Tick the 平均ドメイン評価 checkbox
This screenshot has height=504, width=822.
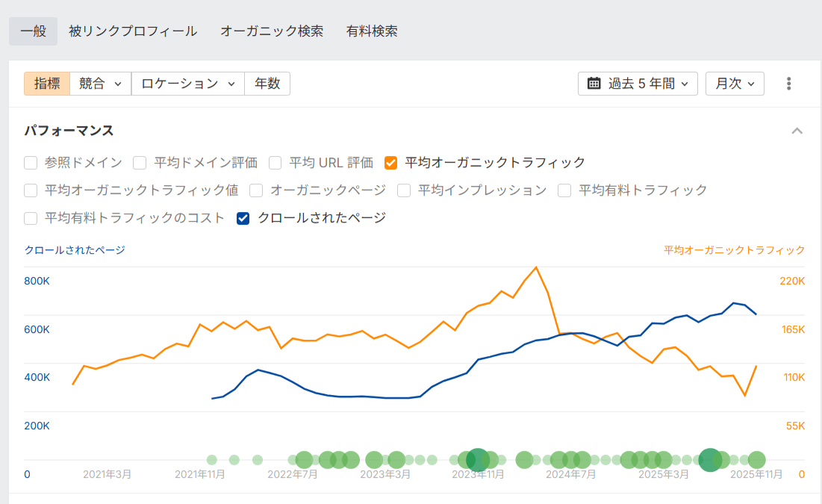140,162
